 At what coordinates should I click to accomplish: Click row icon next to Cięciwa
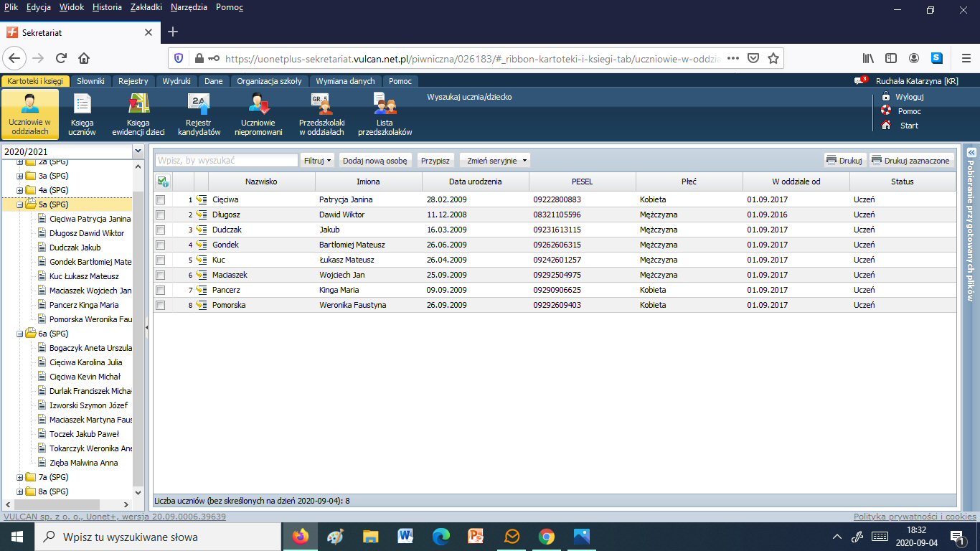click(x=201, y=199)
